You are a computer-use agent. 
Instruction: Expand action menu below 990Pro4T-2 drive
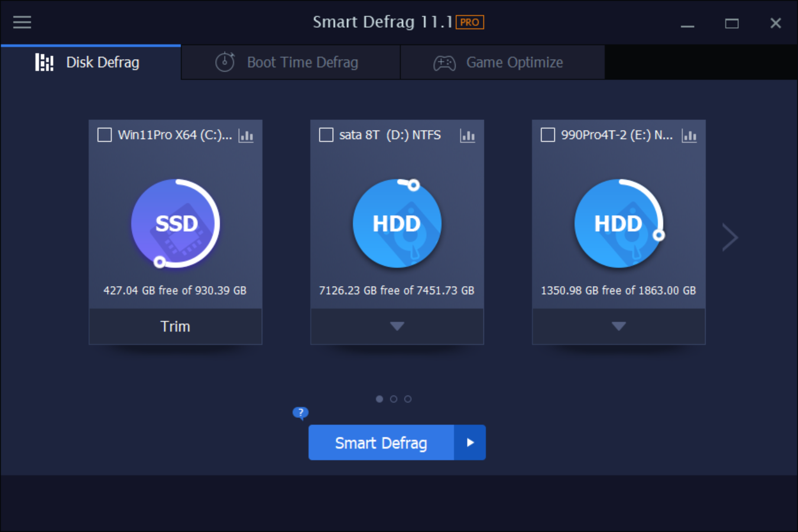click(x=618, y=326)
